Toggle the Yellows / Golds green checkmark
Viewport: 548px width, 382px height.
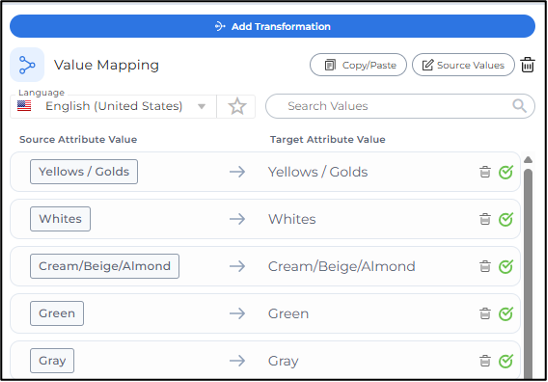(506, 172)
